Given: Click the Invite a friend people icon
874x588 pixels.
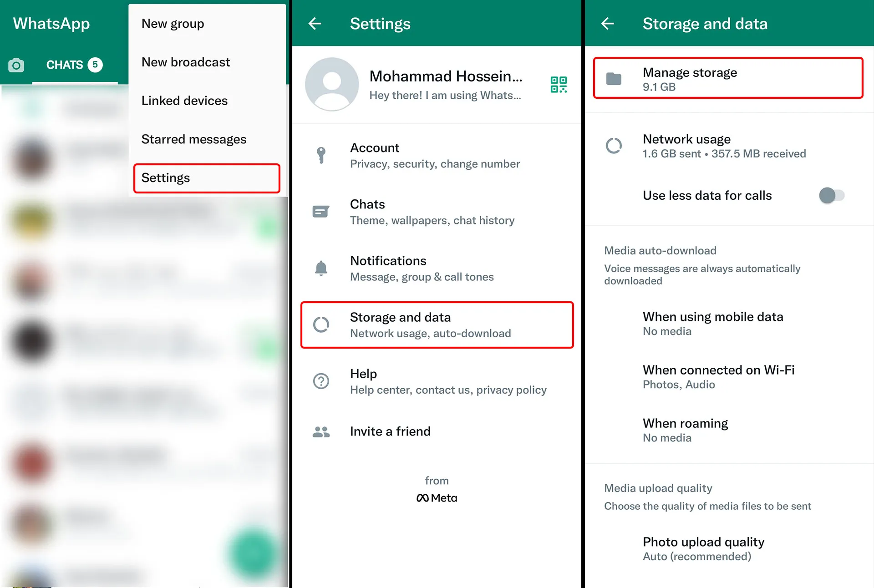Looking at the screenshot, I should coord(321,431).
